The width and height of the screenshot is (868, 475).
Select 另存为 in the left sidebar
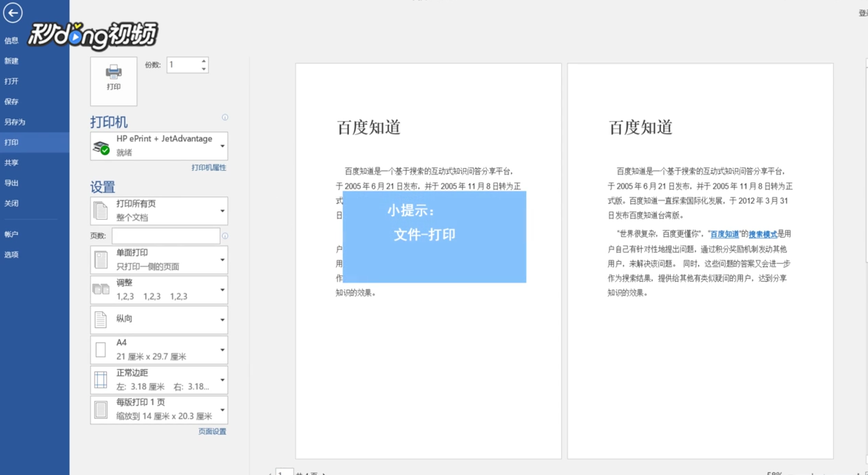(15, 122)
